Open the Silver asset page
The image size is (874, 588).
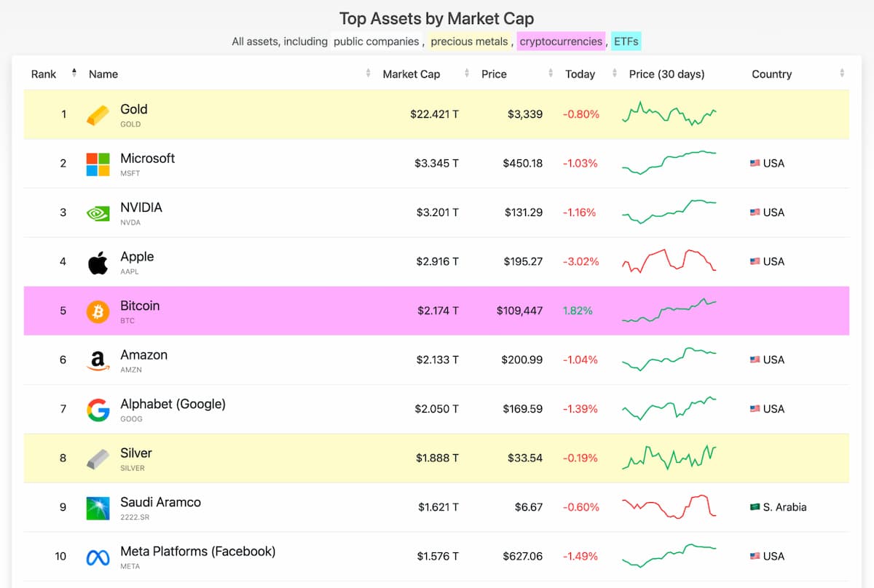tap(136, 453)
